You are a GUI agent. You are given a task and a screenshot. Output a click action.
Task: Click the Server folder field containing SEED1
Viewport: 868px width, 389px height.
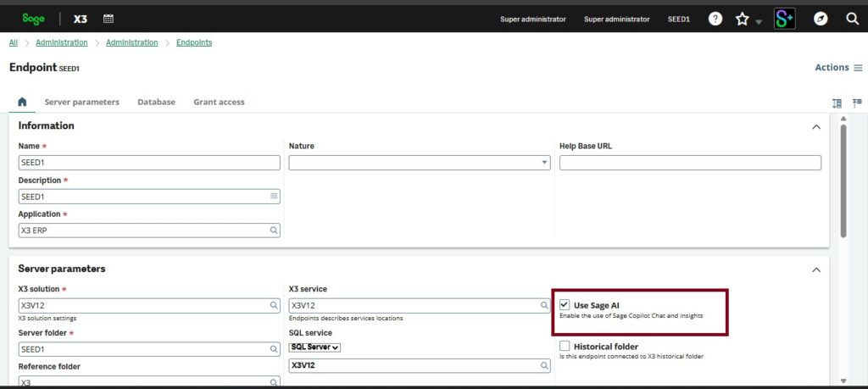point(149,349)
